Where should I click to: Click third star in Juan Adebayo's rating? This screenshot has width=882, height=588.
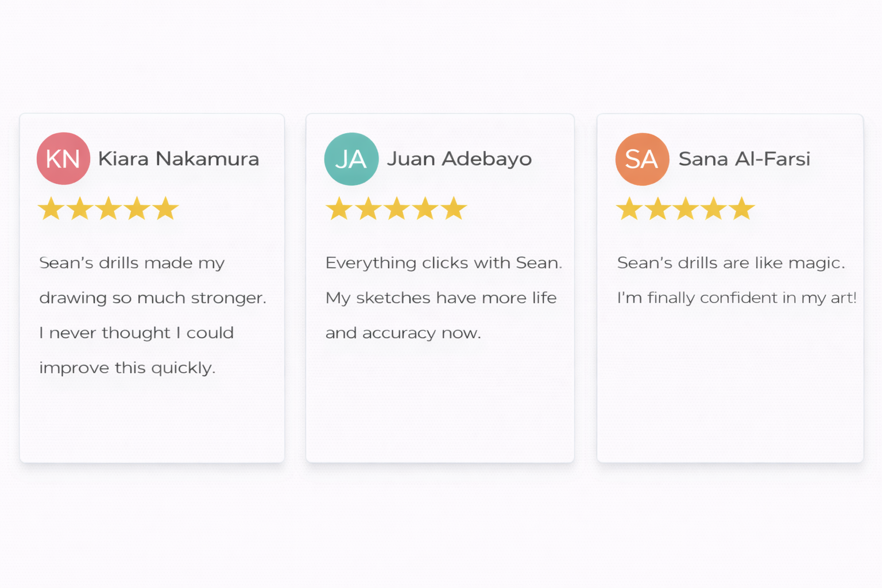tap(397, 208)
